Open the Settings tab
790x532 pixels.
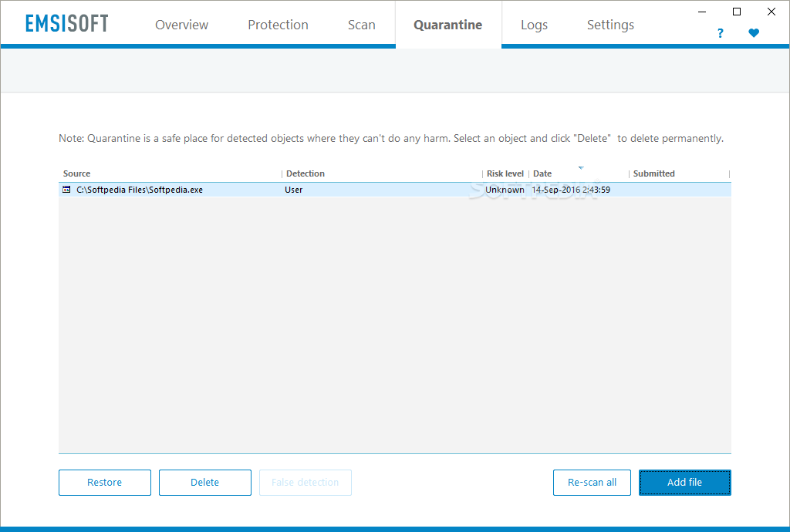[x=610, y=25]
